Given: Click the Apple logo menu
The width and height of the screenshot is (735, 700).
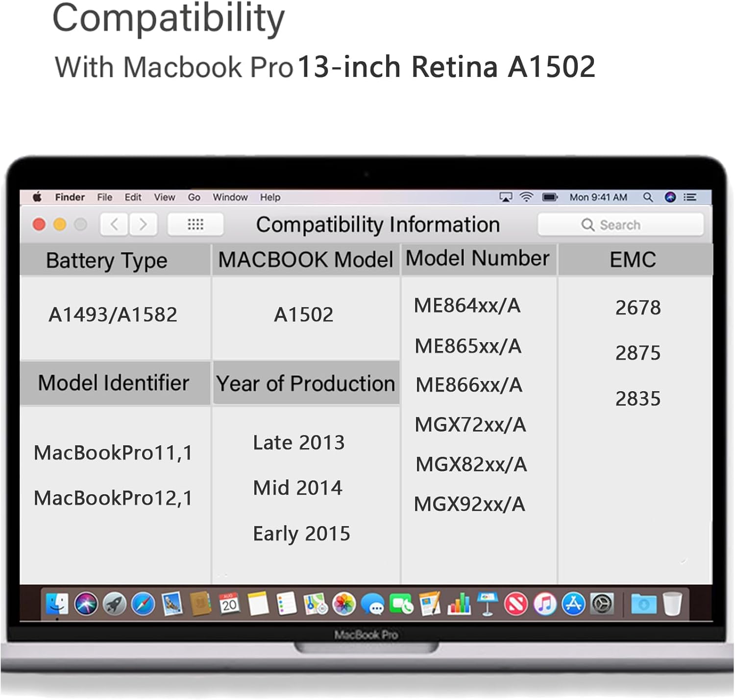Looking at the screenshot, I should point(37,197).
